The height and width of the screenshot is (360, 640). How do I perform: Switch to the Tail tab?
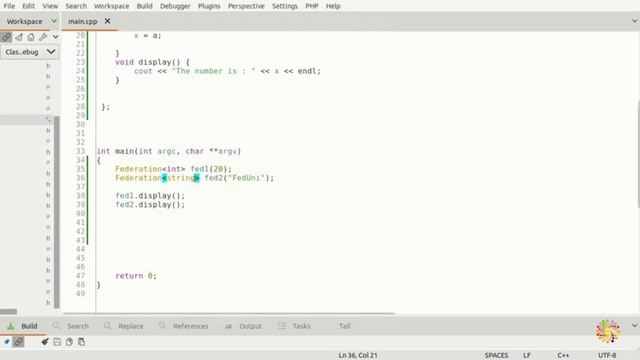[344, 326]
